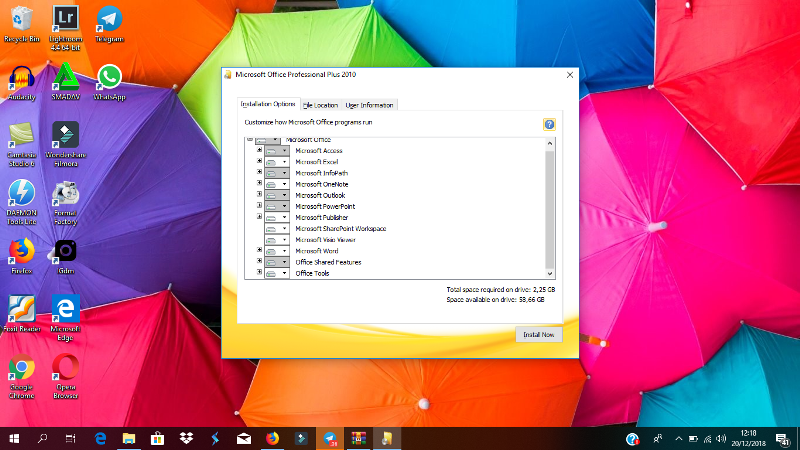Expand the Microsoft Word tree node
Screen dimensions: 800x450
(x=259, y=250)
